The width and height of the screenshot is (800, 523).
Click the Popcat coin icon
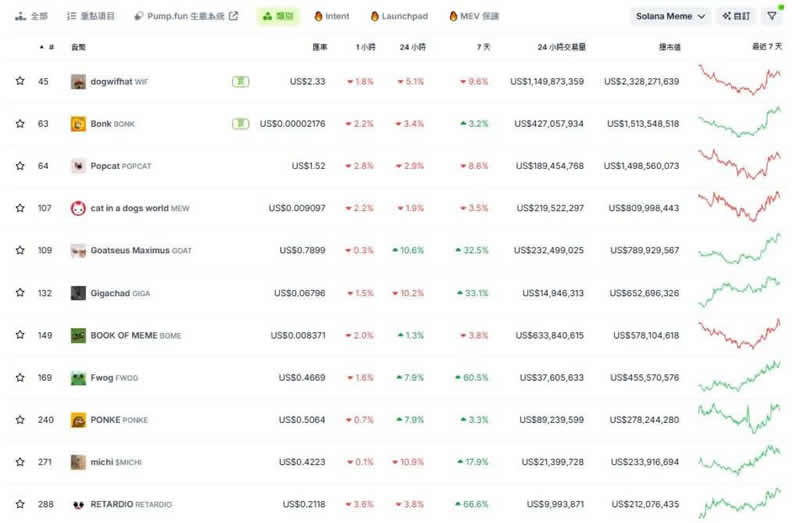point(78,166)
